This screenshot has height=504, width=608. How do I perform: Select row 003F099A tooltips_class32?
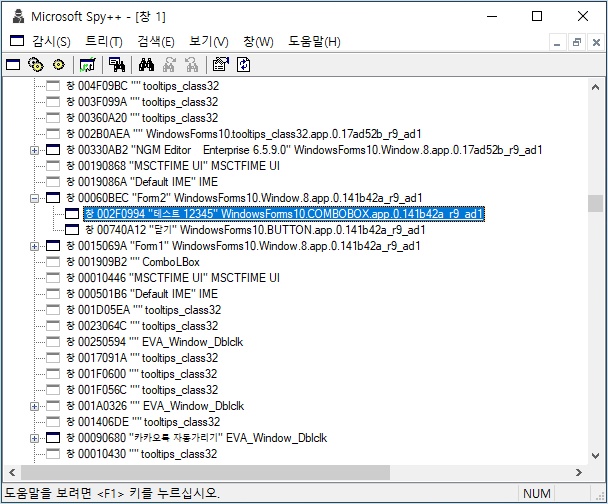pos(142,102)
